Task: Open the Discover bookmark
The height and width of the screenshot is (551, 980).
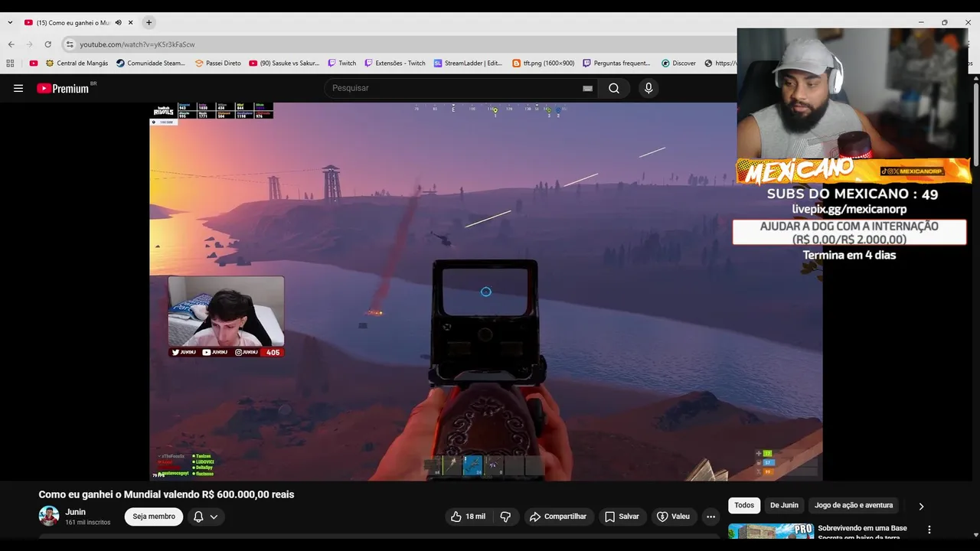Action: pyautogui.click(x=678, y=64)
